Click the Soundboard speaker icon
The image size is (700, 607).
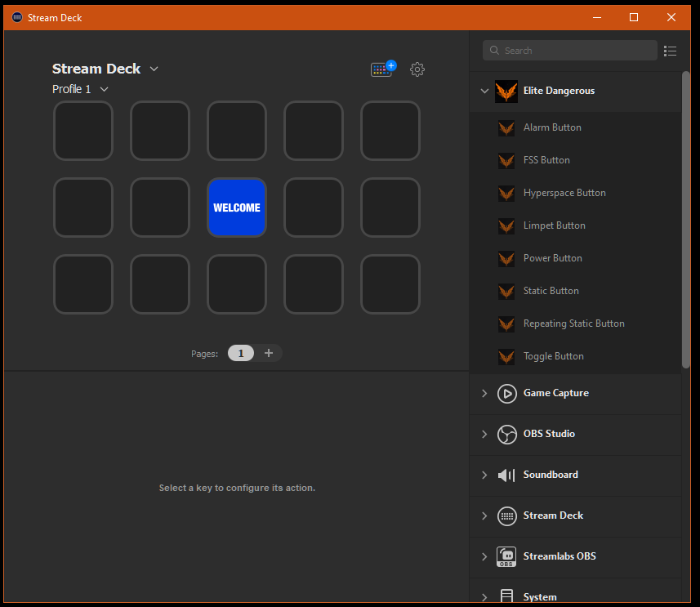tap(506, 475)
